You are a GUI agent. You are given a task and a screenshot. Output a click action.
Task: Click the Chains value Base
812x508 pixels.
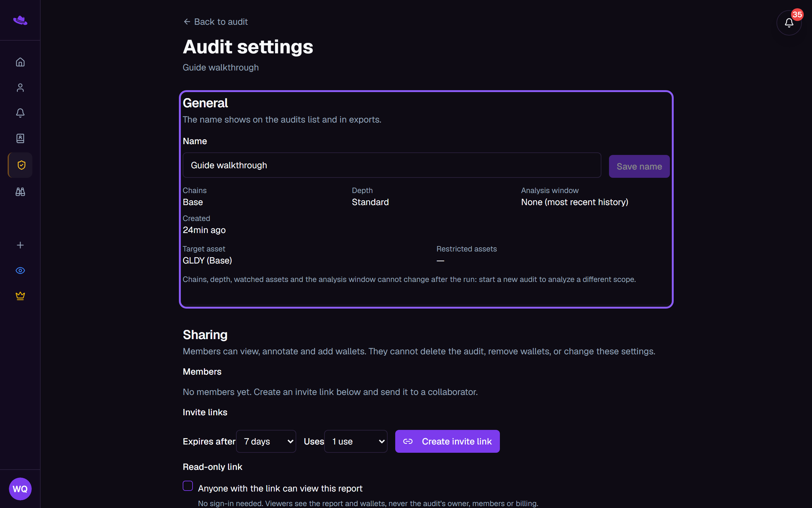(193, 202)
